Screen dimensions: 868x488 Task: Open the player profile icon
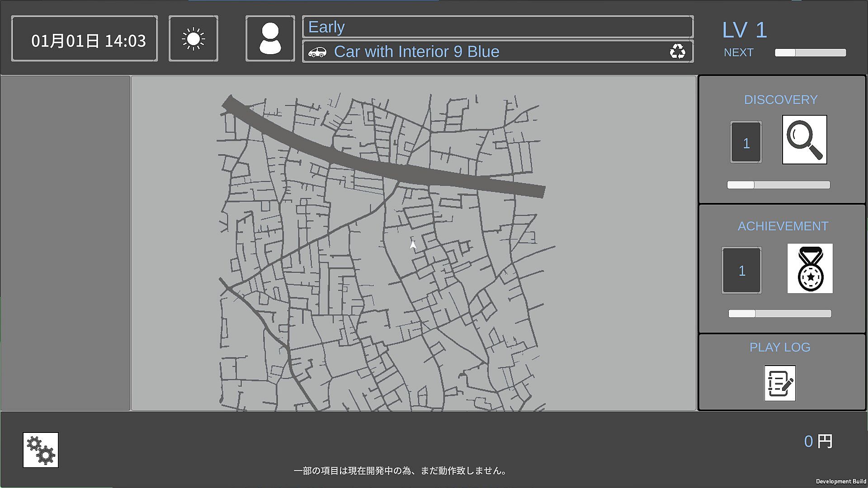point(270,39)
